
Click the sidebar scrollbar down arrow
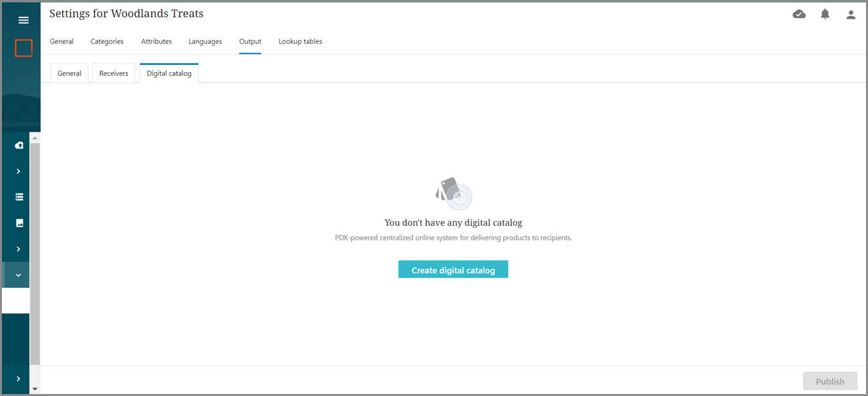pyautogui.click(x=35, y=389)
